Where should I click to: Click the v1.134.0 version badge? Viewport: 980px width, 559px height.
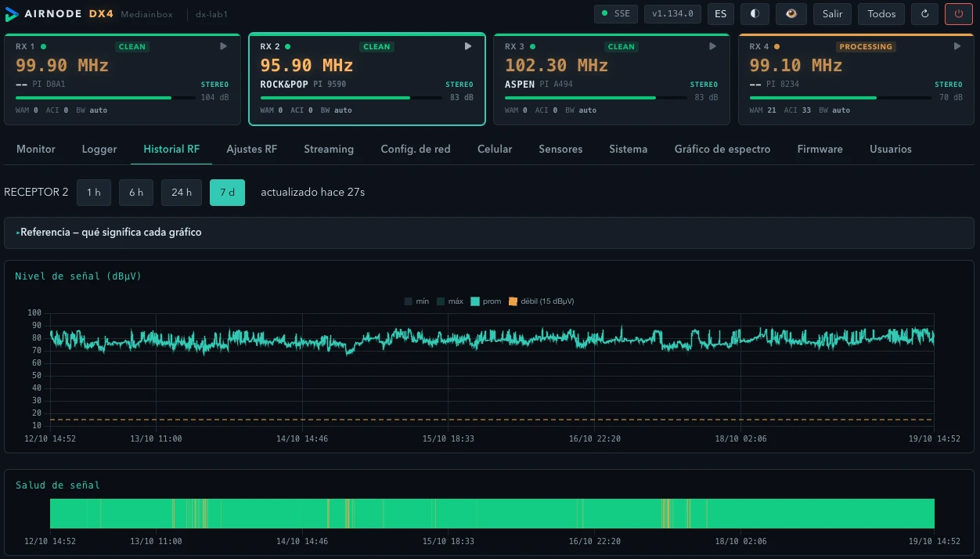672,14
